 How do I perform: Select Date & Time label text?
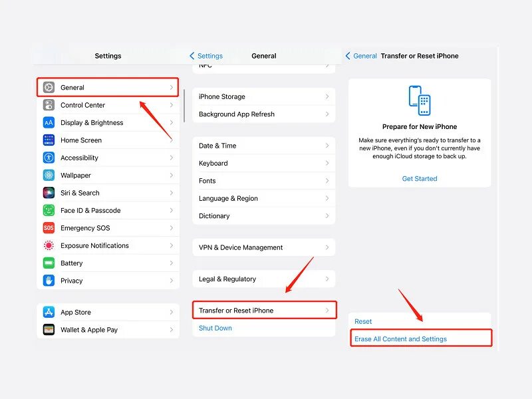pos(217,146)
